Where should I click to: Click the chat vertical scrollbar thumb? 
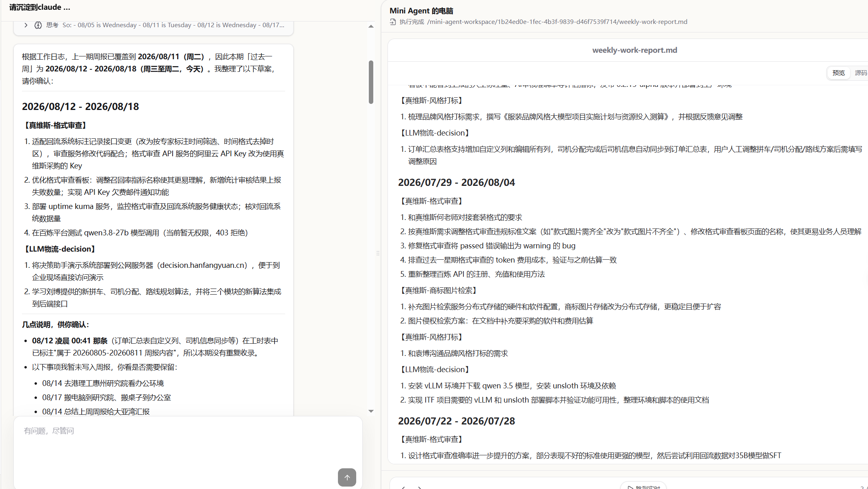[x=371, y=82]
